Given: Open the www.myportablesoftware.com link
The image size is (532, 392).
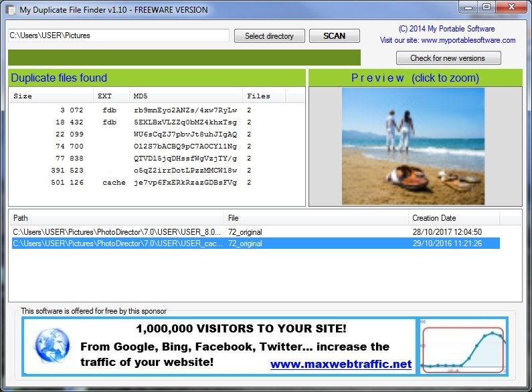Looking at the screenshot, I should pos(468,40).
